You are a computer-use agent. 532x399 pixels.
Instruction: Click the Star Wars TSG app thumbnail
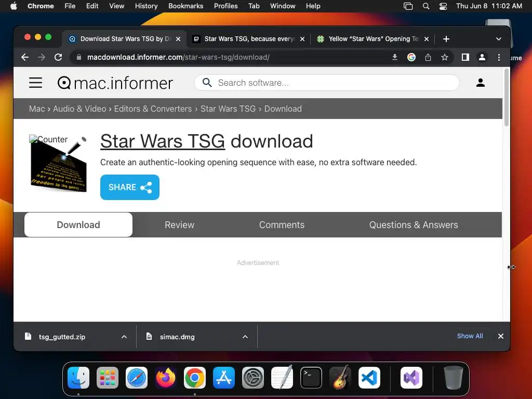tap(58, 164)
